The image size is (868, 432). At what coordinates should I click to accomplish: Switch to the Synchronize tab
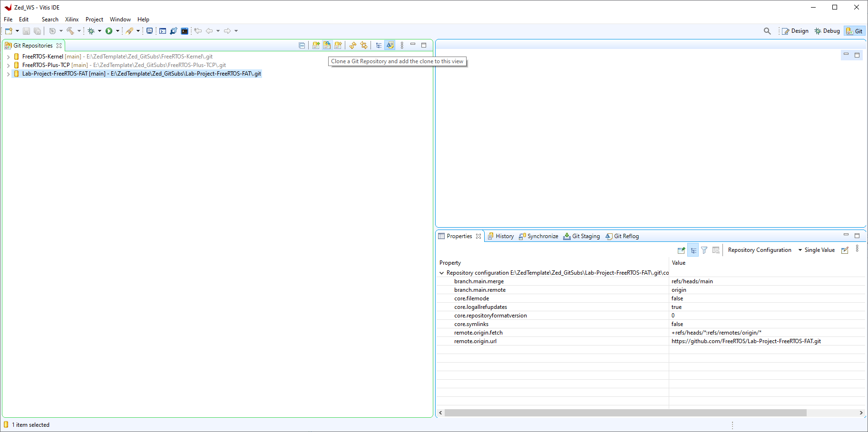pyautogui.click(x=538, y=236)
